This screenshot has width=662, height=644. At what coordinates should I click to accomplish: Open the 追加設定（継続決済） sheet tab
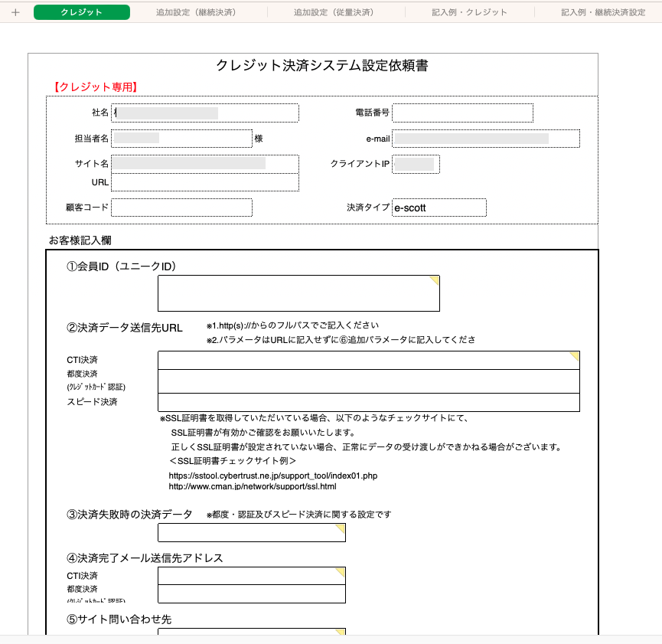196,12
